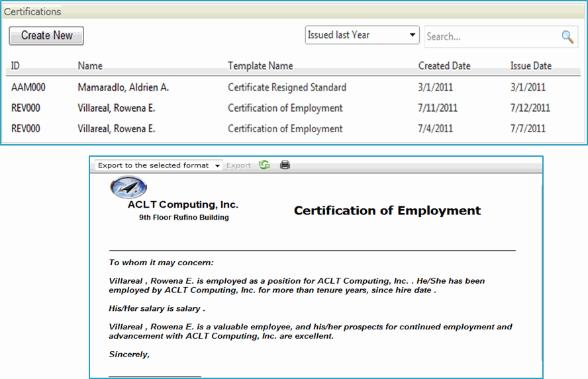Sort by the ID column header
This screenshot has height=379, width=588.
click(x=15, y=66)
